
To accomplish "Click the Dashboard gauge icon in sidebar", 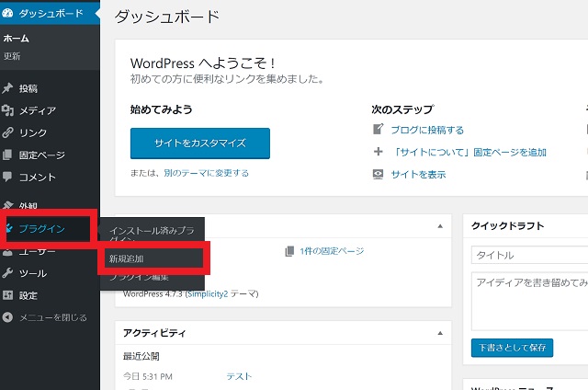I will tap(7, 14).
